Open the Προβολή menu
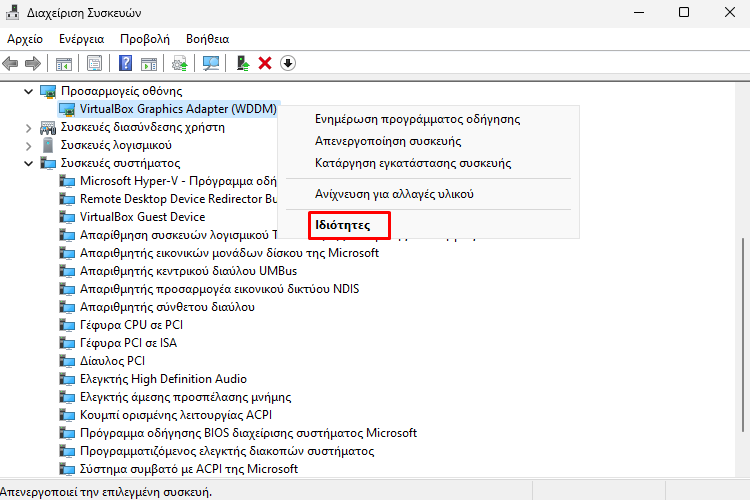750x500 pixels. [x=144, y=38]
